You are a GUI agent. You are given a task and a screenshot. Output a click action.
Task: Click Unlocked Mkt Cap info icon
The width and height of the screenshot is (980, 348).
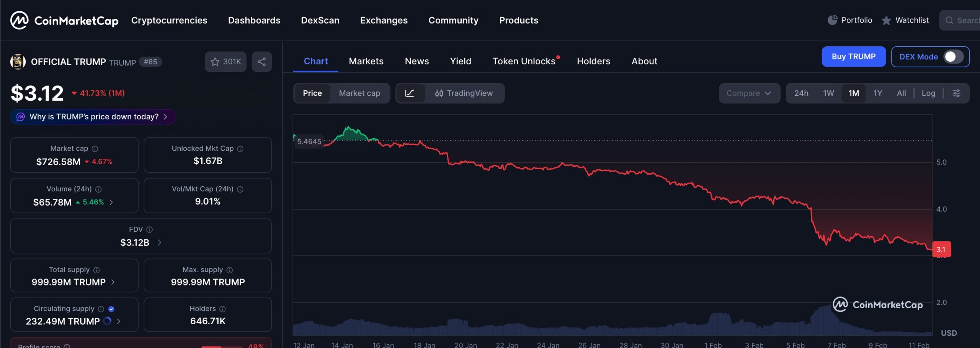click(x=240, y=149)
